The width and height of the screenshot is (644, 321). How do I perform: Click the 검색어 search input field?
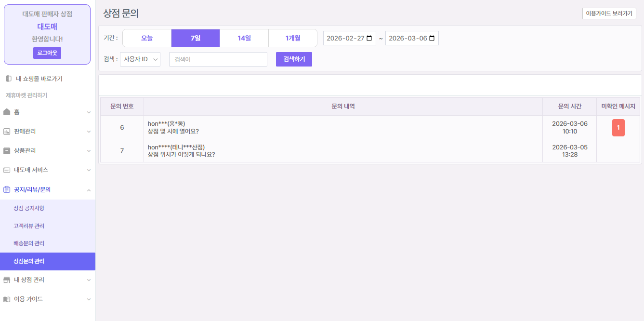(218, 59)
